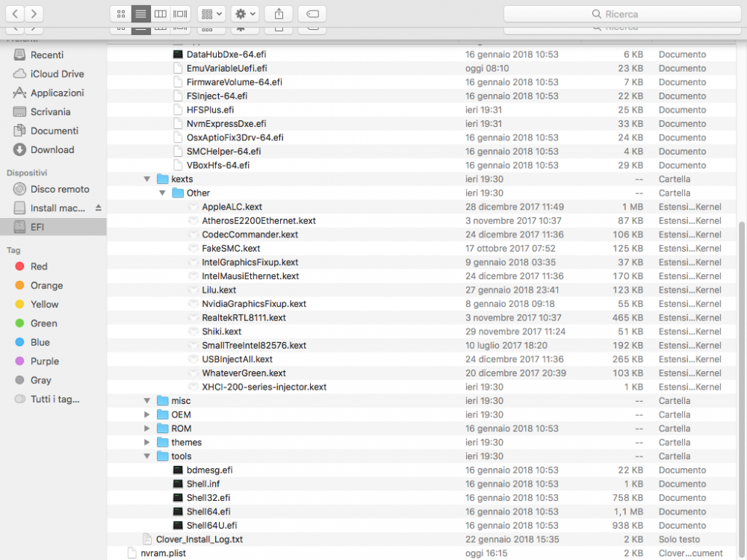Select Shell.inf file
The image size is (747, 560).
pos(421,484)
